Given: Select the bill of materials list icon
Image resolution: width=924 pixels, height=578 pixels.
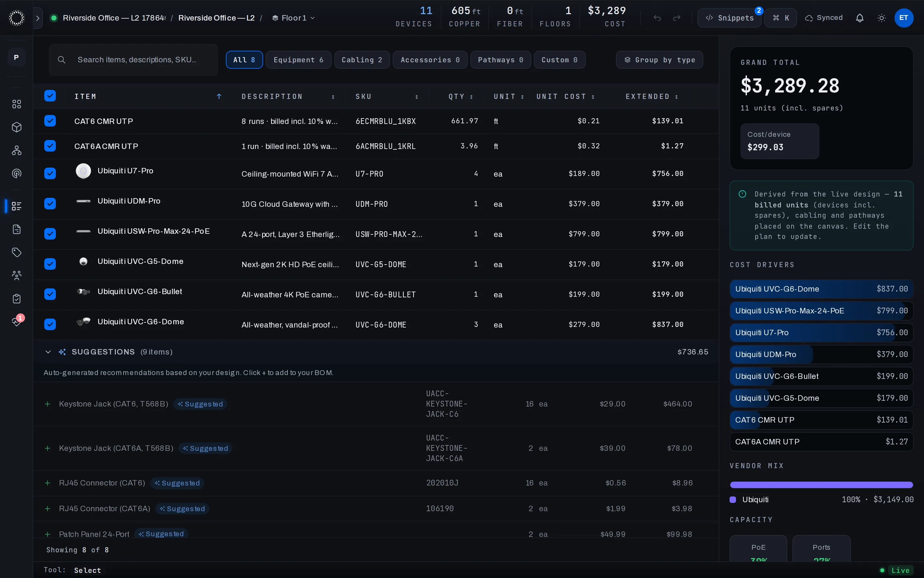Looking at the screenshot, I should pos(16,206).
